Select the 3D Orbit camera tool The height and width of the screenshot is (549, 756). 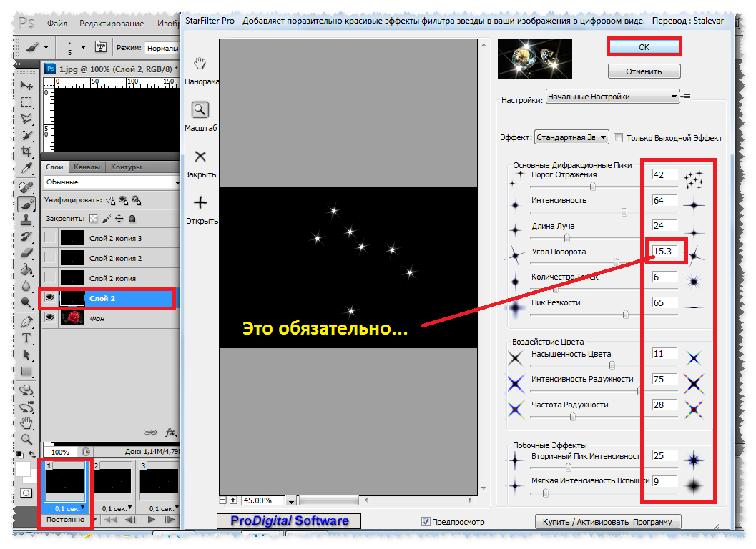click(x=26, y=407)
